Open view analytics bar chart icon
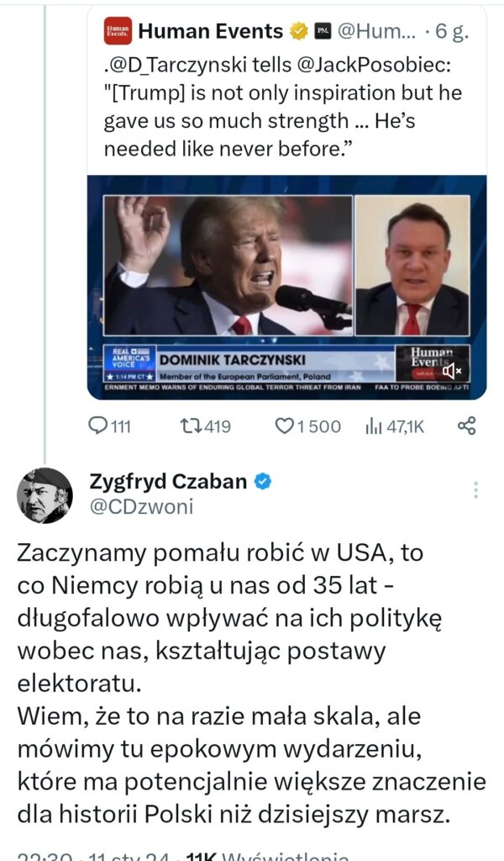This screenshot has height=861, width=504. (x=374, y=426)
